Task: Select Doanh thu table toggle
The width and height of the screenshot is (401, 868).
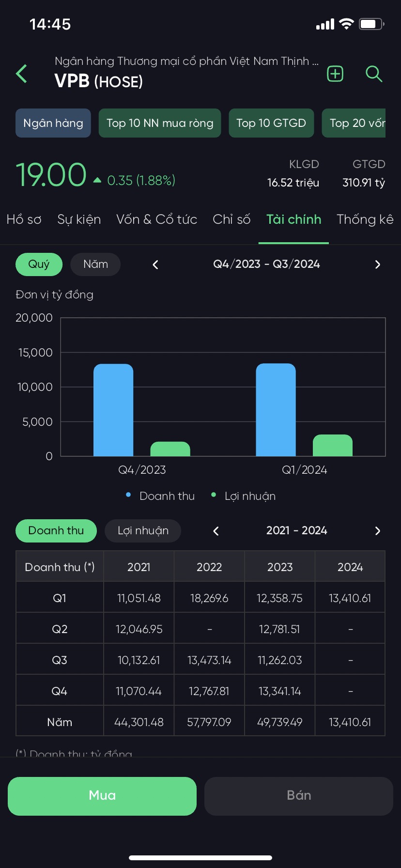Action: (x=56, y=531)
